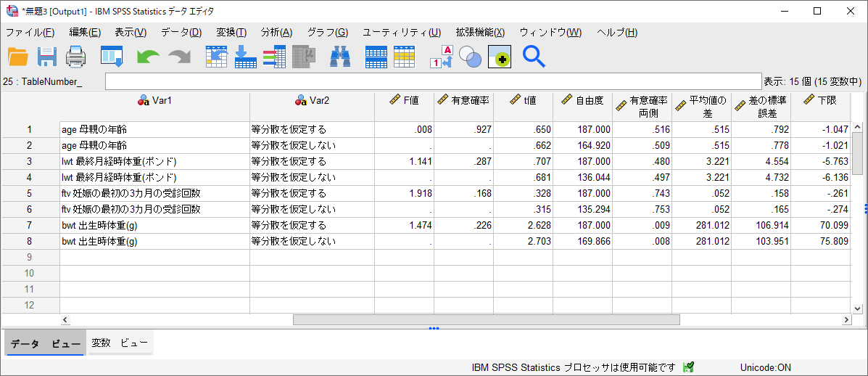Undo last action with green arrow

coord(148,57)
